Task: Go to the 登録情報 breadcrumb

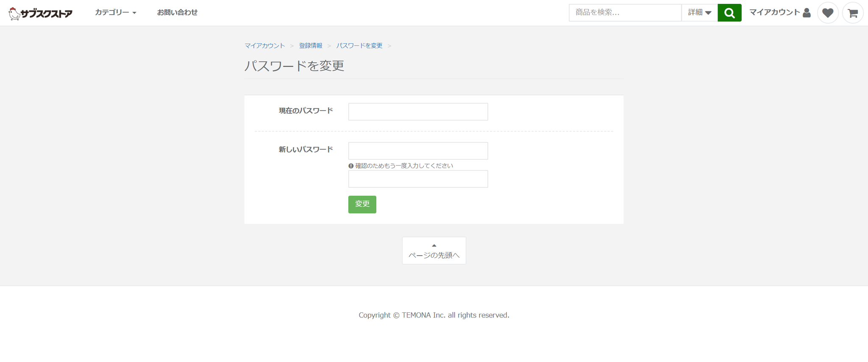Action: tap(311, 46)
